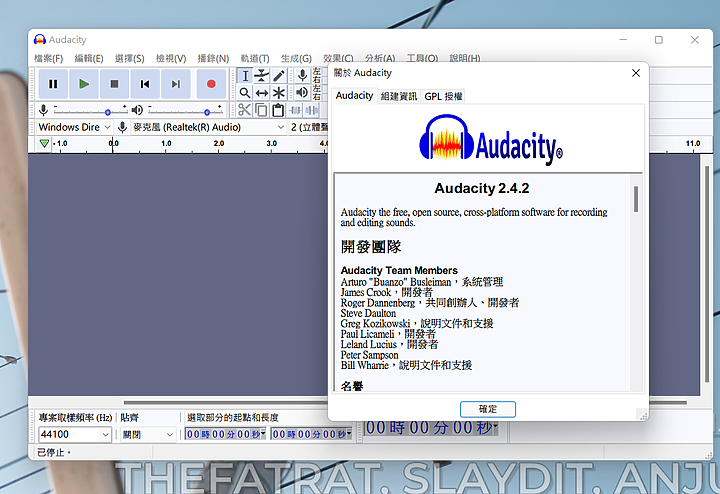
Task: Click the playback meter speaker icon
Action: [302, 93]
